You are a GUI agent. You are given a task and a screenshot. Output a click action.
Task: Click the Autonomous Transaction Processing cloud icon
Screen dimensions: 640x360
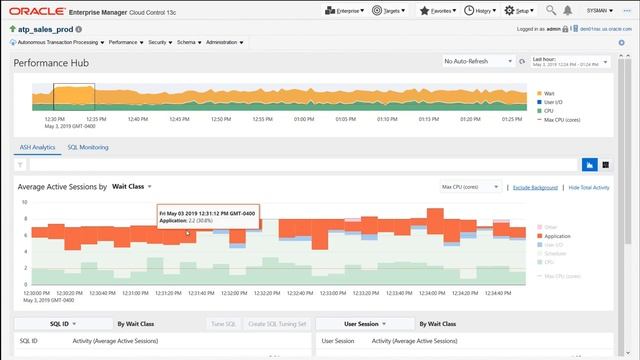(13, 42)
